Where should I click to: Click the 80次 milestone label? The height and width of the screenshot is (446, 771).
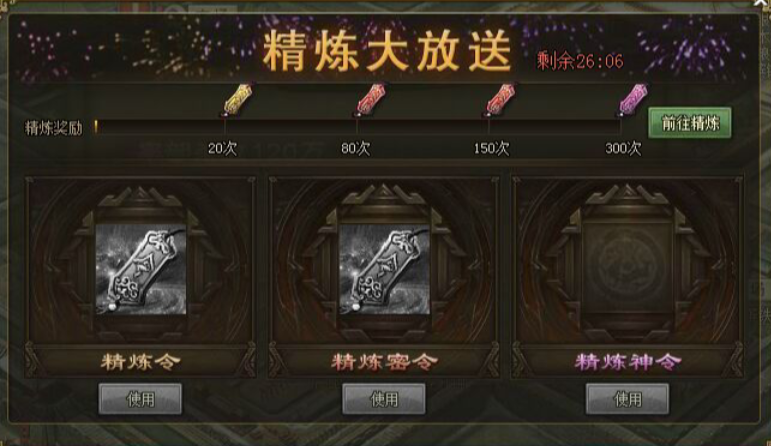(356, 148)
